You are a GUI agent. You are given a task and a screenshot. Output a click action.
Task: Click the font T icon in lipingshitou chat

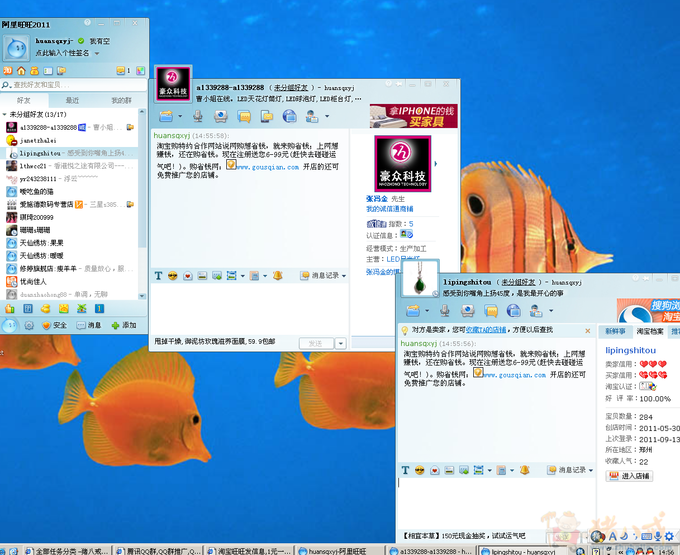(x=405, y=470)
